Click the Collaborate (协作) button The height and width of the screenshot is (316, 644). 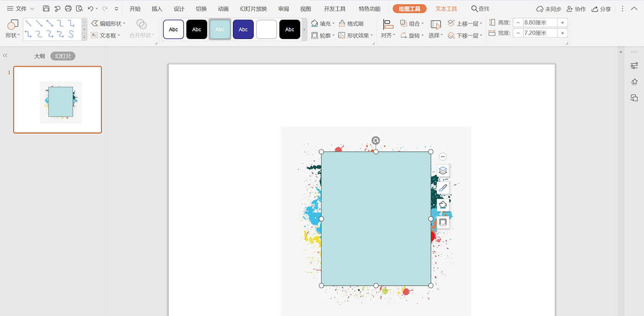coord(576,9)
